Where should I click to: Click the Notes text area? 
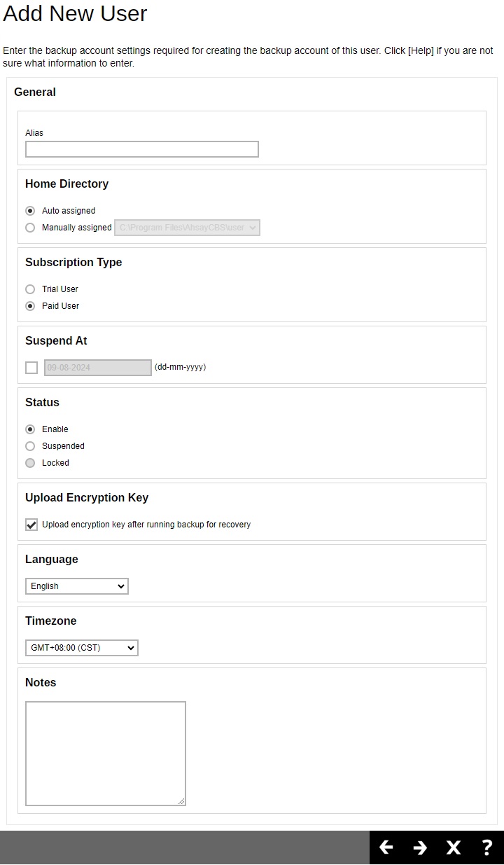tap(106, 754)
